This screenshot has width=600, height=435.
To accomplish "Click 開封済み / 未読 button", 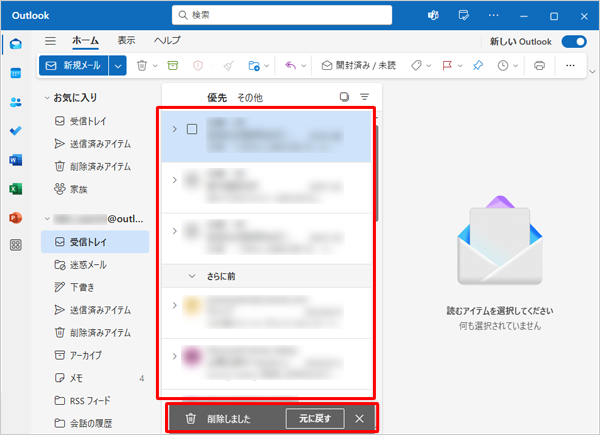I will point(359,65).
